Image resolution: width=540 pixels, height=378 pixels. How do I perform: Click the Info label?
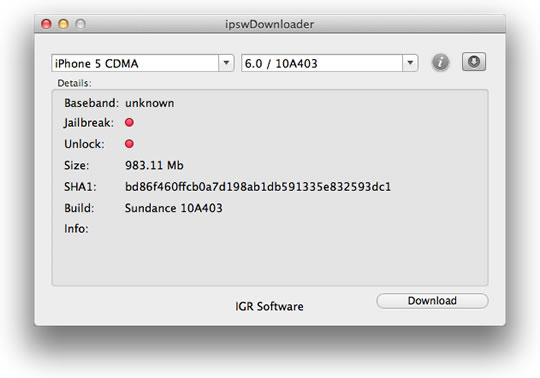pos(76,229)
